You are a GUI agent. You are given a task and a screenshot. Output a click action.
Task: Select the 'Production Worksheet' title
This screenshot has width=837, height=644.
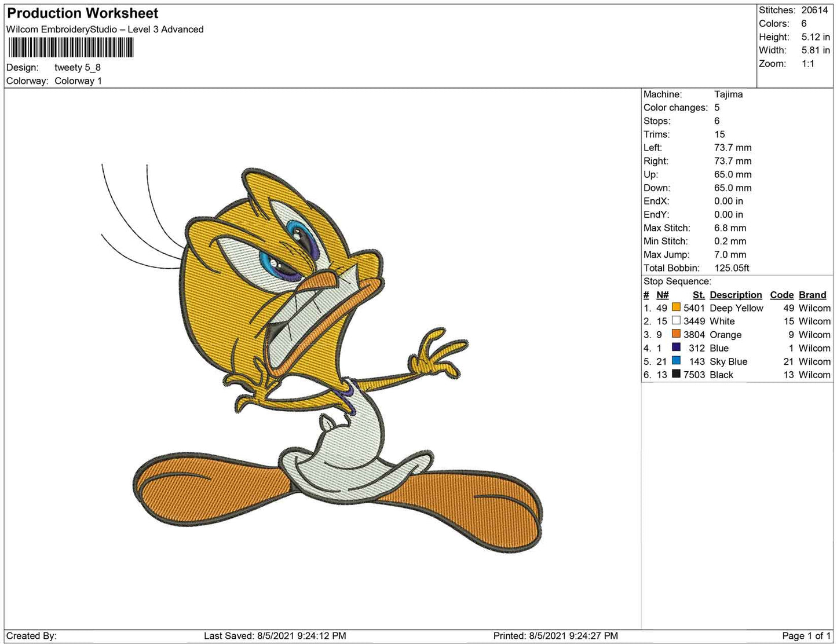coord(82,13)
